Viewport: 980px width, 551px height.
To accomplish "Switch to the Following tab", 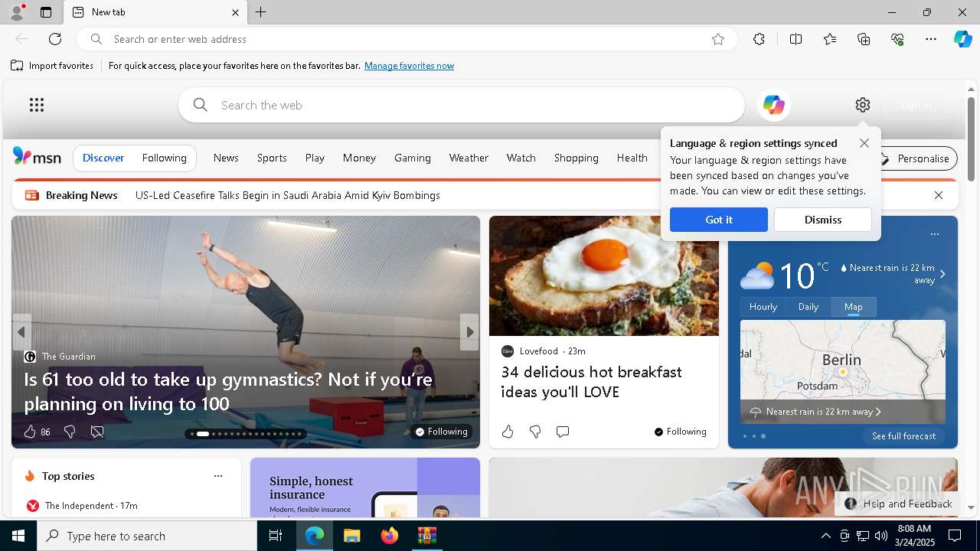I will [164, 158].
